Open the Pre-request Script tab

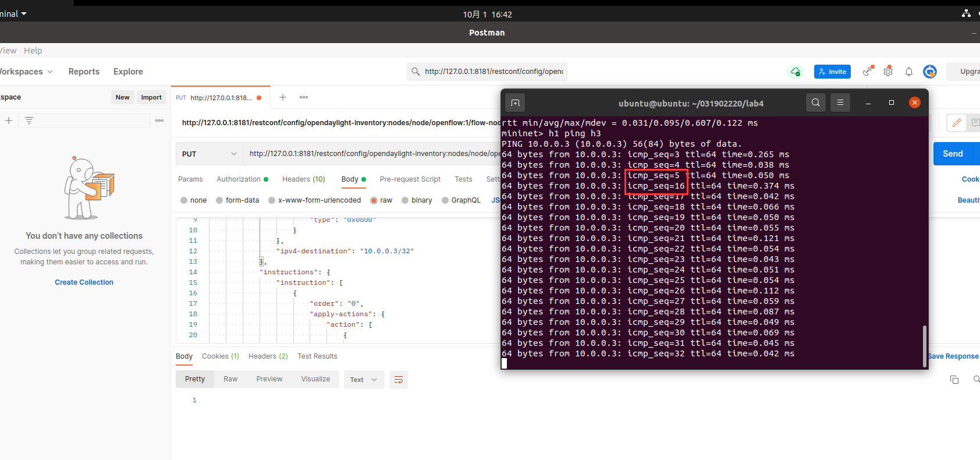(410, 179)
